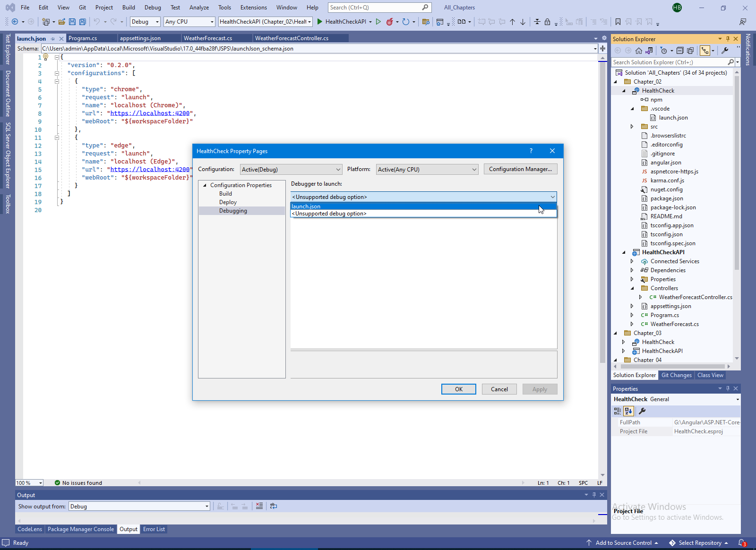
Task: Click the Categorized icon in Properties panel
Action: click(618, 411)
